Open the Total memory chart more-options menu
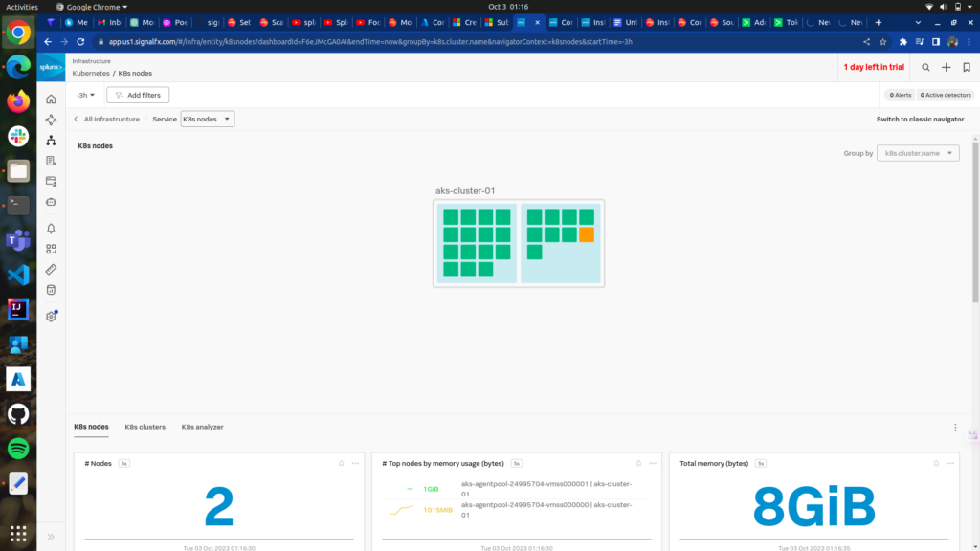 coord(950,463)
